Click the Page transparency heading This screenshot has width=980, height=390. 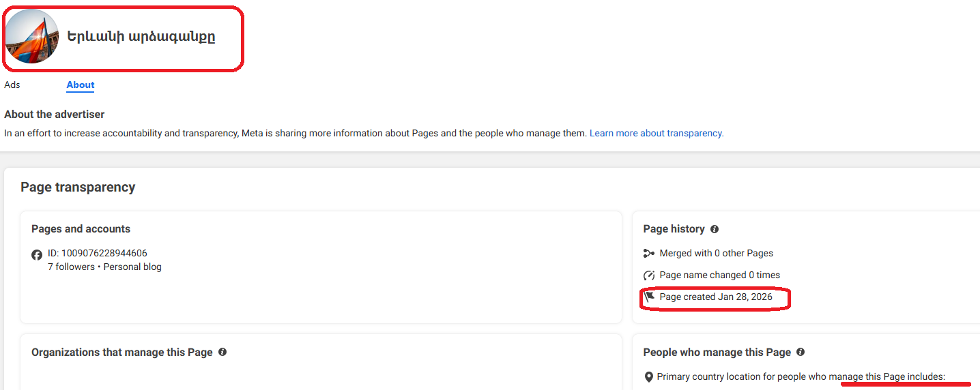click(78, 187)
